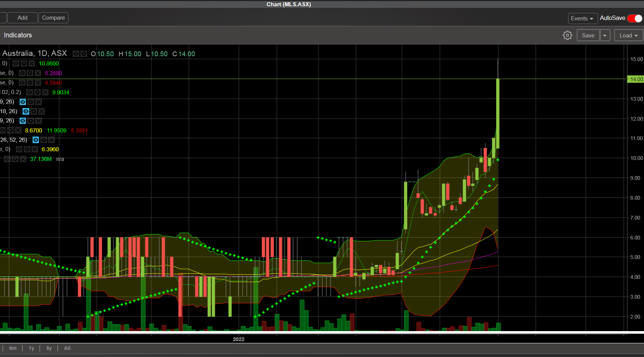Toggle visibility of the 5.2880 indicator
Screen dimensions: 644x357
click(x=22, y=73)
